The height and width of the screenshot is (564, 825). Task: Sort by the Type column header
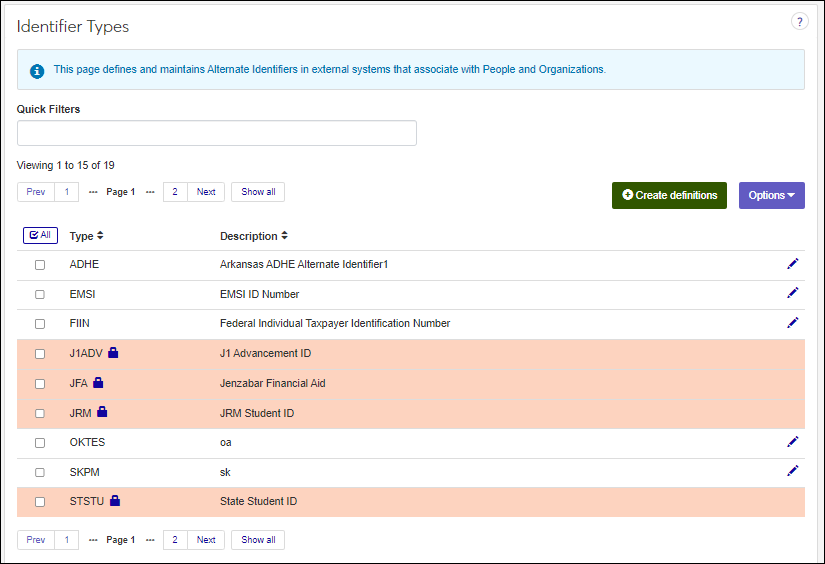click(86, 237)
